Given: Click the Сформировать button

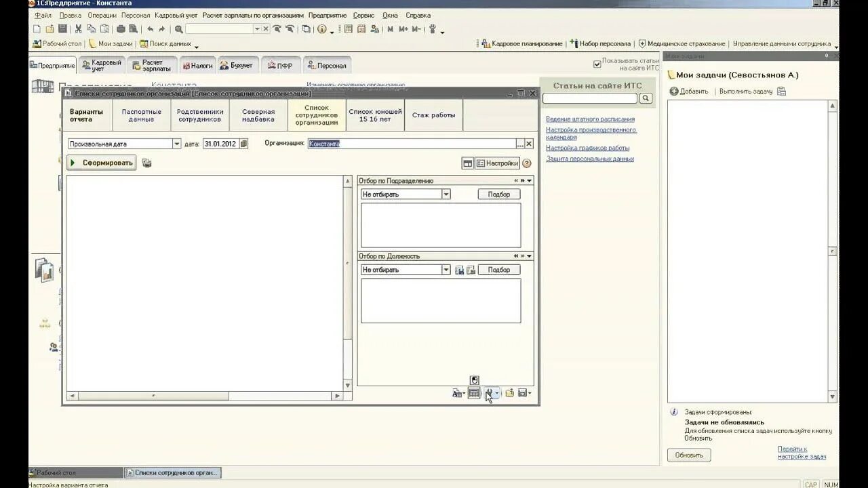Looking at the screenshot, I should coord(102,163).
